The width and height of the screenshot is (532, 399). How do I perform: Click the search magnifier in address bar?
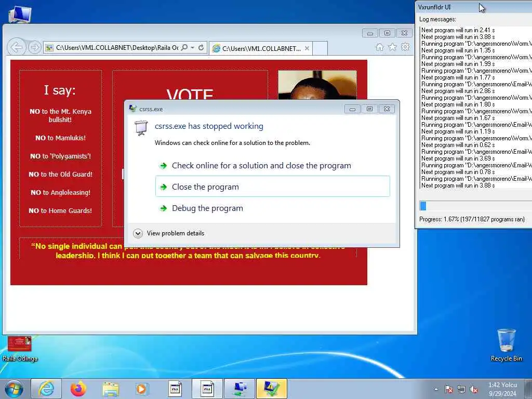click(x=184, y=47)
